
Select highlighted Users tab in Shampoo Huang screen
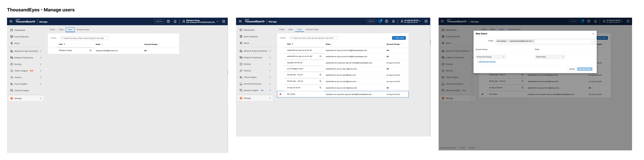pos(70,30)
